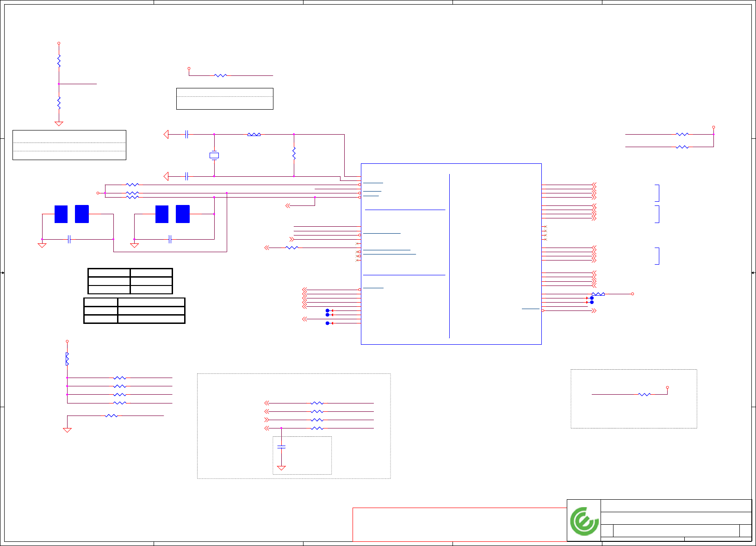
Task: Select rightmost solid blue rectangle component
Action: tap(183, 214)
